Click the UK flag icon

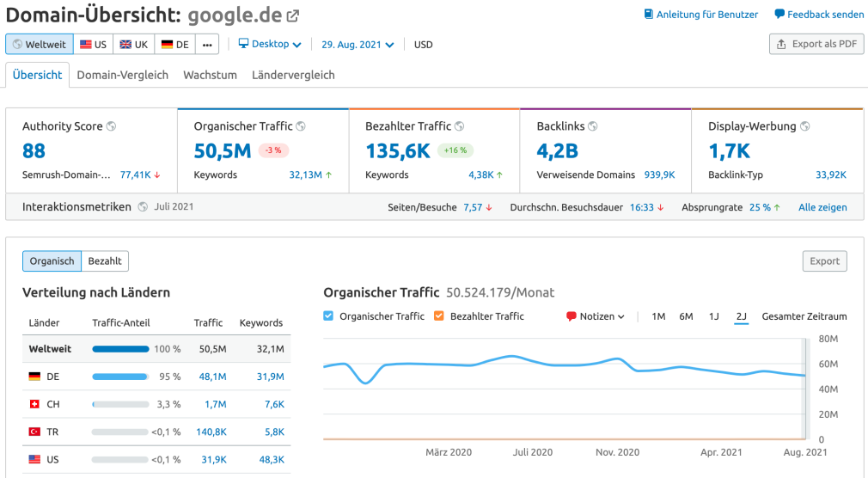(x=125, y=45)
